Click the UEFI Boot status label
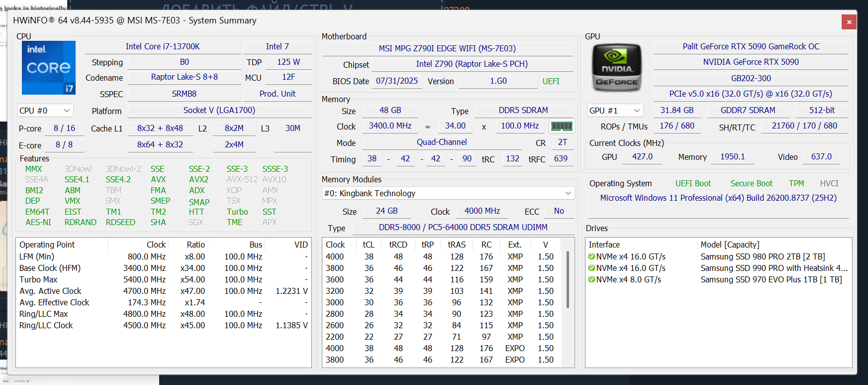 693,184
